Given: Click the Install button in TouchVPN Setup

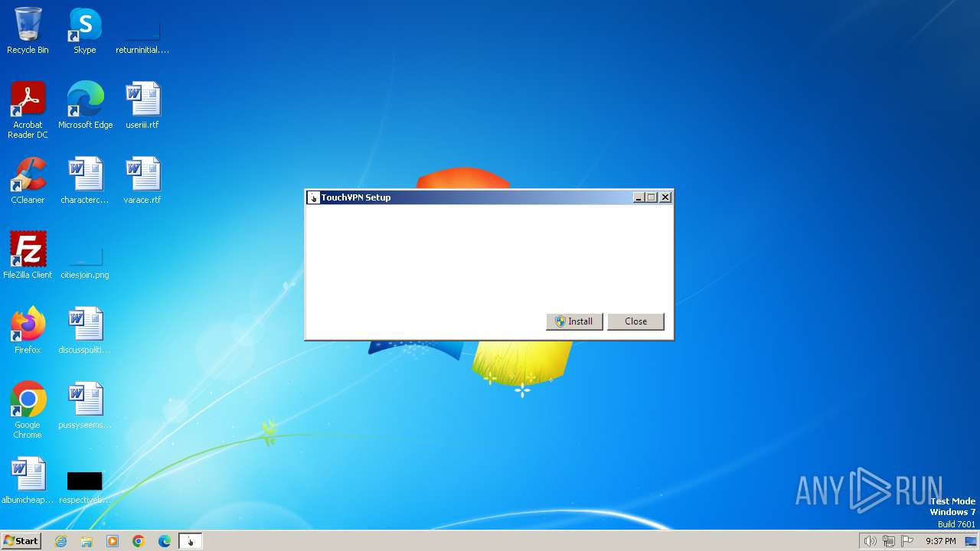Looking at the screenshot, I should pyautogui.click(x=574, y=321).
